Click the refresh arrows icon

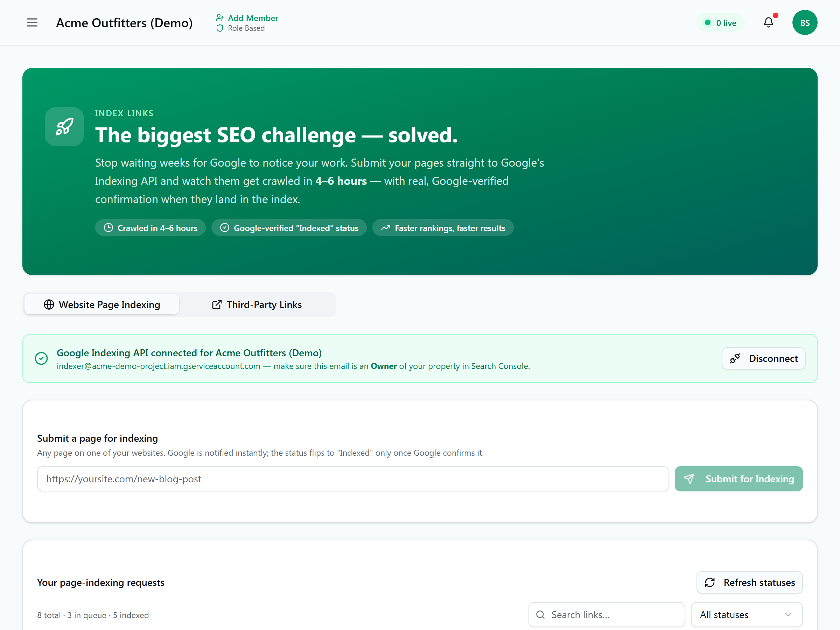710,582
